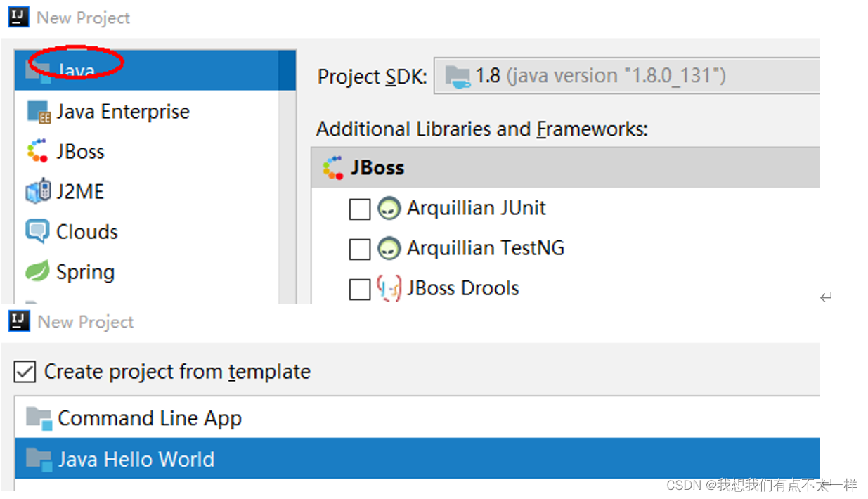868x499 pixels.
Task: Select Clouds project type
Action: click(x=146, y=231)
